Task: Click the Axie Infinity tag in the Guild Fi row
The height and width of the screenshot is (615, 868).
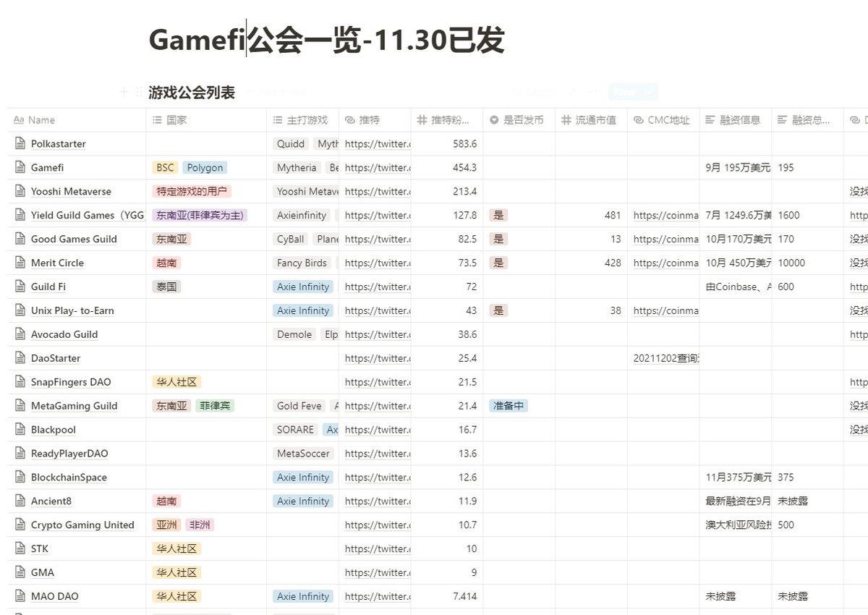Action: (303, 287)
